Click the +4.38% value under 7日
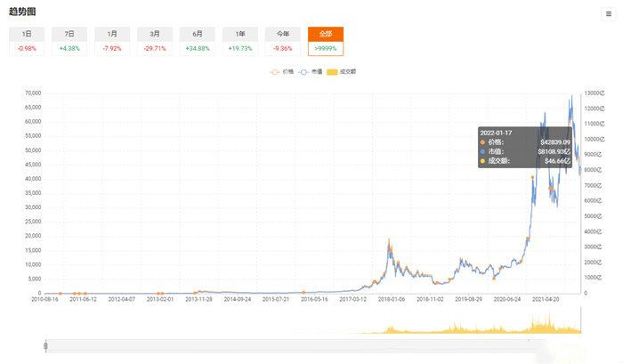623x364 pixels. point(69,48)
